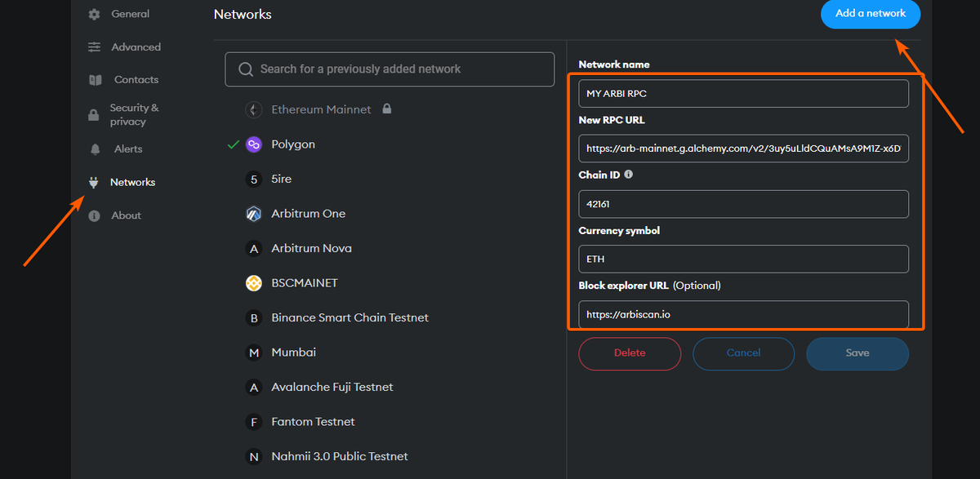Click the New RPC URL input field

tap(743, 149)
